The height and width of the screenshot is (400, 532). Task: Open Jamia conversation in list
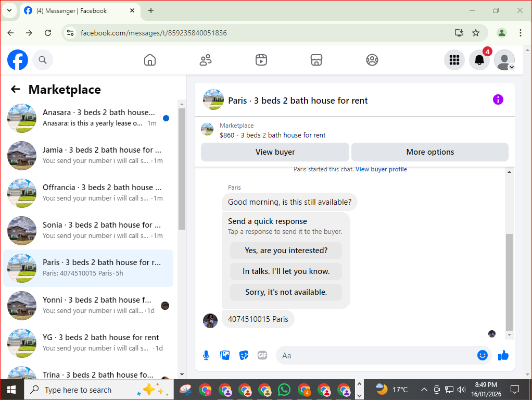(88, 156)
